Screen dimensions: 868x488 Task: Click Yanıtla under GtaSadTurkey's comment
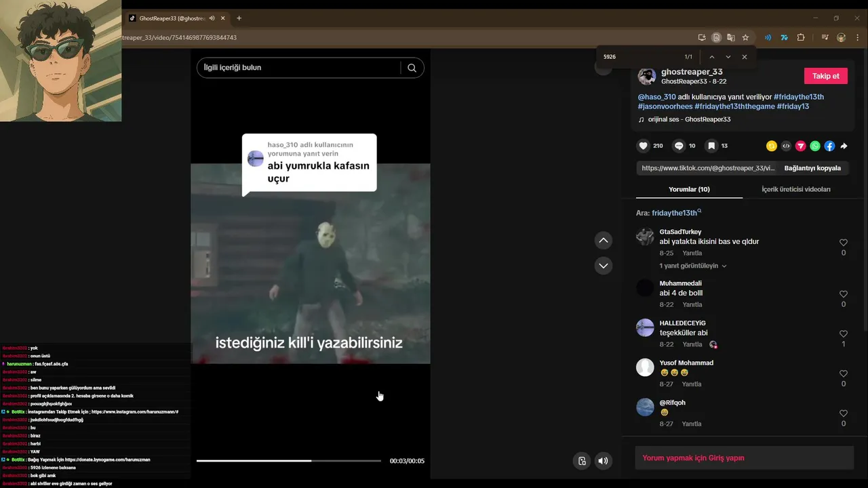tap(692, 253)
